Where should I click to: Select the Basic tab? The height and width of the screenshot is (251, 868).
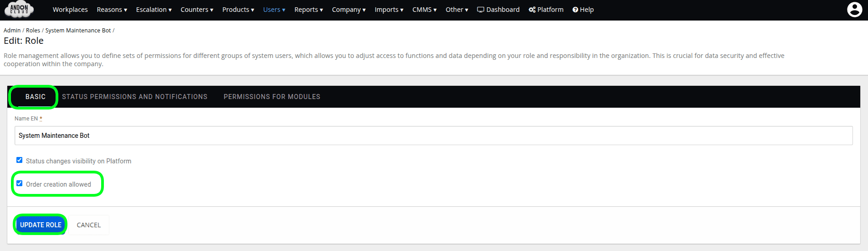click(36, 97)
